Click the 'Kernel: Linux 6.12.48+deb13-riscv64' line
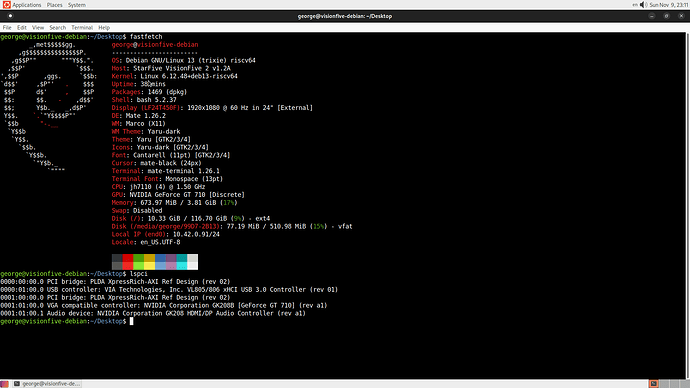690x388 pixels. pyautogui.click(x=174, y=76)
